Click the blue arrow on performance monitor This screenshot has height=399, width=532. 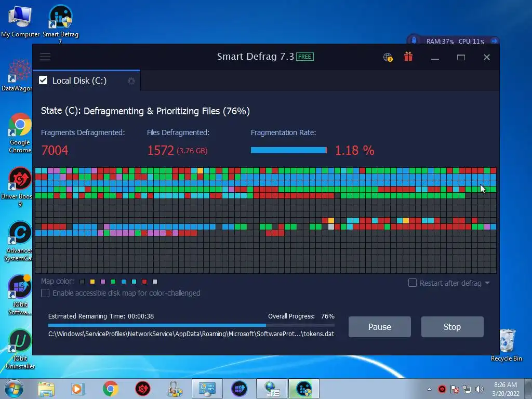(x=494, y=41)
